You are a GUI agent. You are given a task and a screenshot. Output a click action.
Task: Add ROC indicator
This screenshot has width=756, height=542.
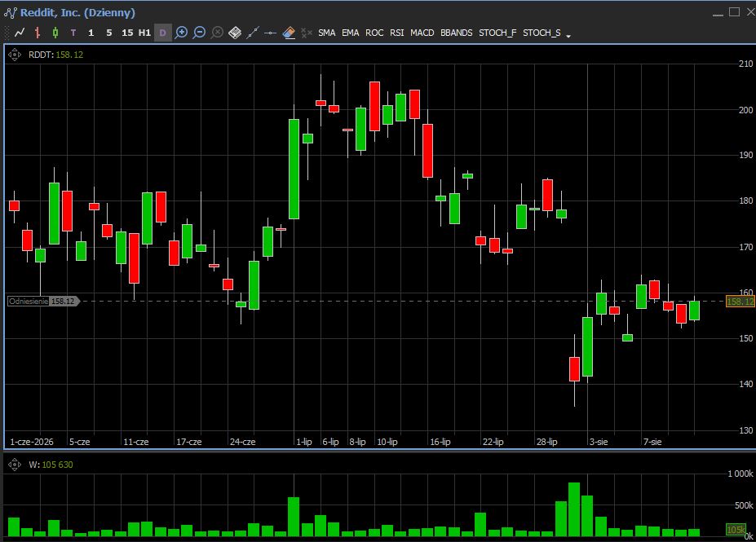tap(374, 33)
